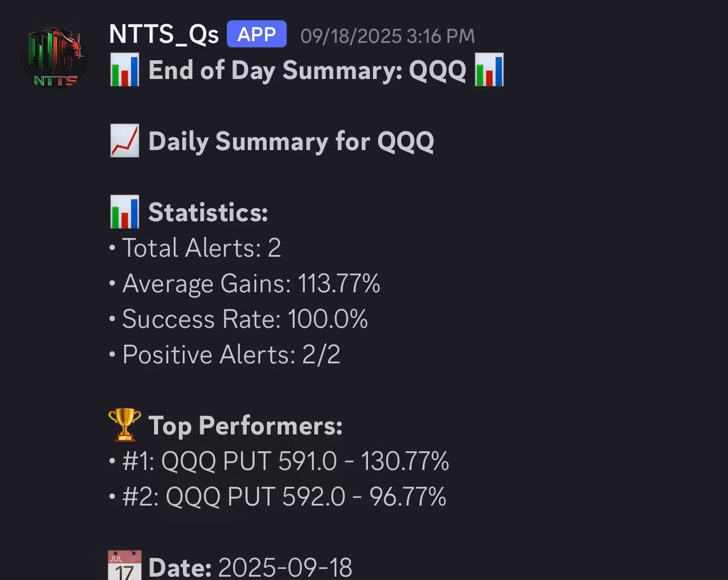Click the calendar emoji beside Date
728x580 pixels.
point(124,566)
